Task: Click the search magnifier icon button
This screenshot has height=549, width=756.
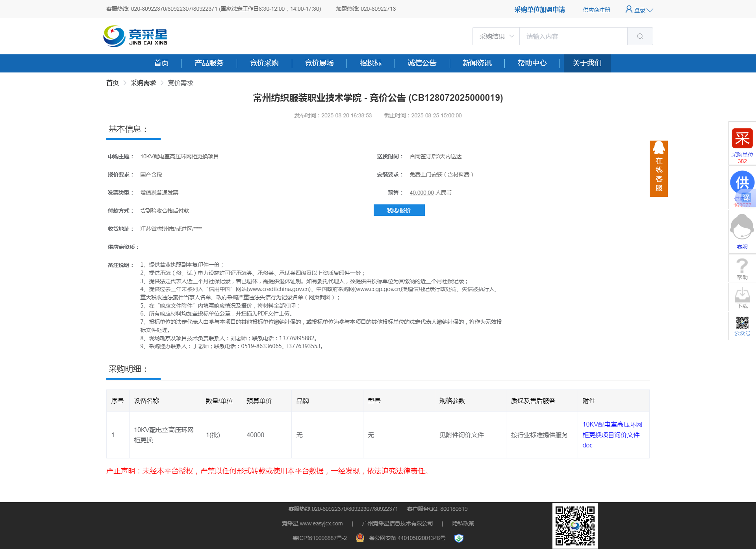Action: (640, 36)
